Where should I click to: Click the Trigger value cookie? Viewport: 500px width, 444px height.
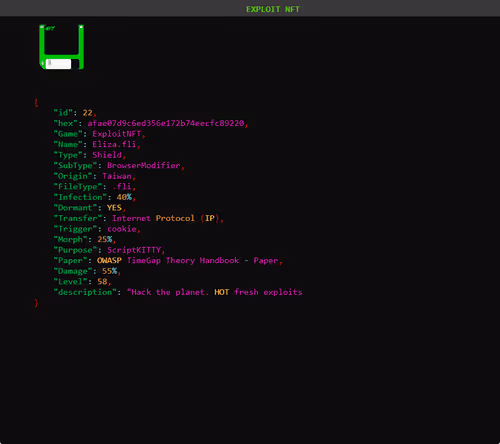pos(122,229)
